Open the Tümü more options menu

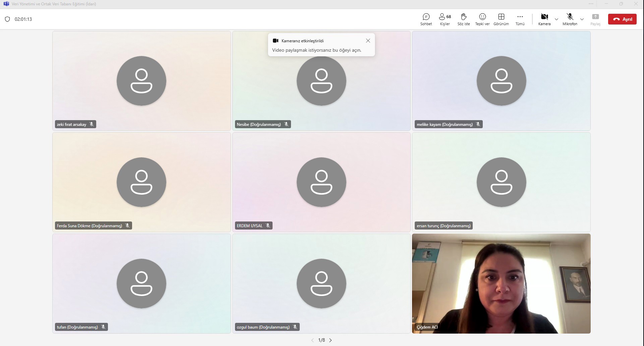(520, 19)
